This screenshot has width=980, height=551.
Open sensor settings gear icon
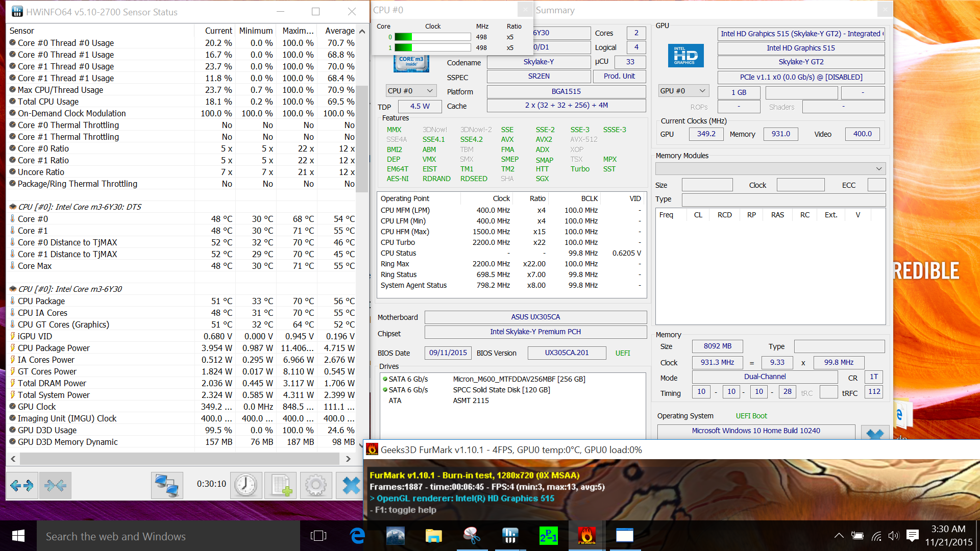pyautogui.click(x=315, y=485)
